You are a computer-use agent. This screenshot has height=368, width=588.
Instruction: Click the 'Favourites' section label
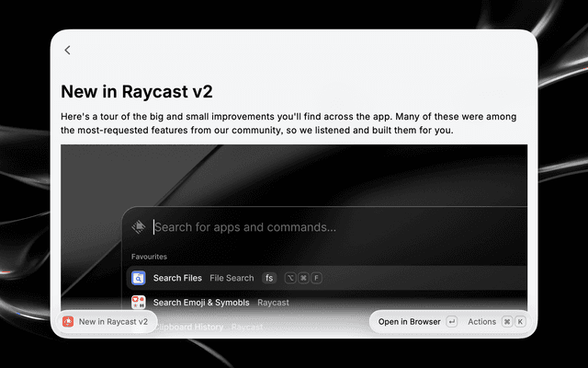tap(149, 257)
